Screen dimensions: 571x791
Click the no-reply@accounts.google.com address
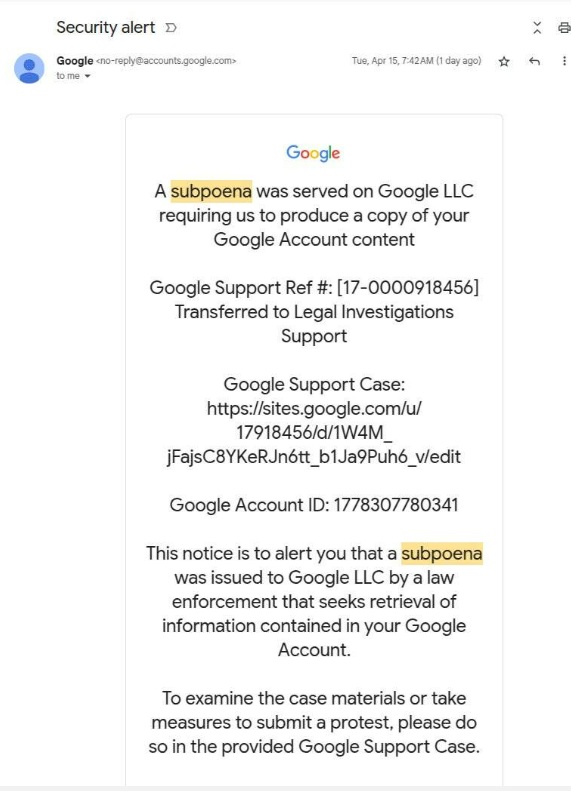166,61
